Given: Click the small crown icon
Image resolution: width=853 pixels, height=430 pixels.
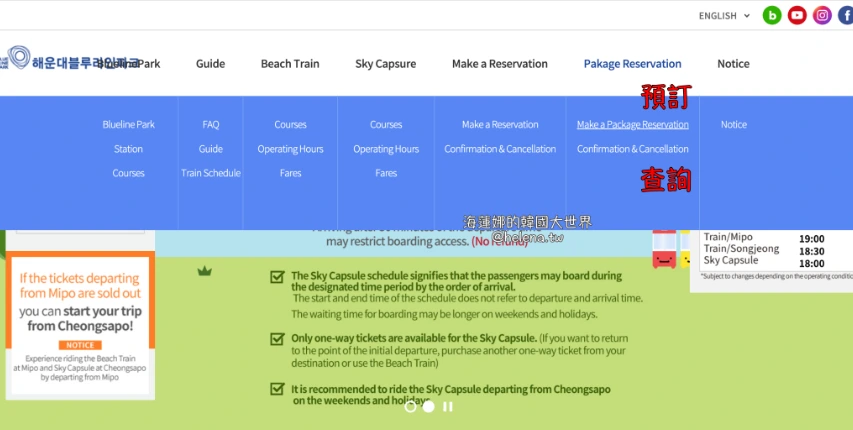Looking at the screenshot, I should [205, 271].
